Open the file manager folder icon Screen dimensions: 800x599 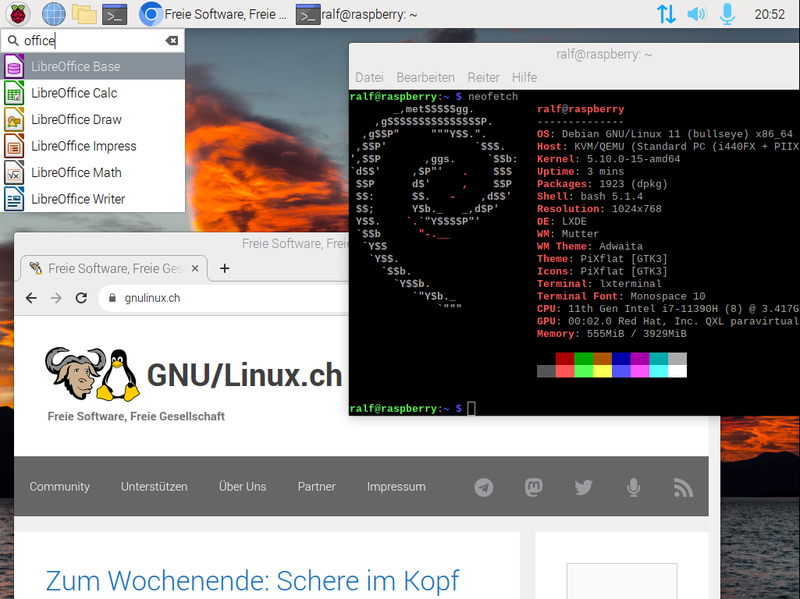pyautogui.click(x=84, y=14)
